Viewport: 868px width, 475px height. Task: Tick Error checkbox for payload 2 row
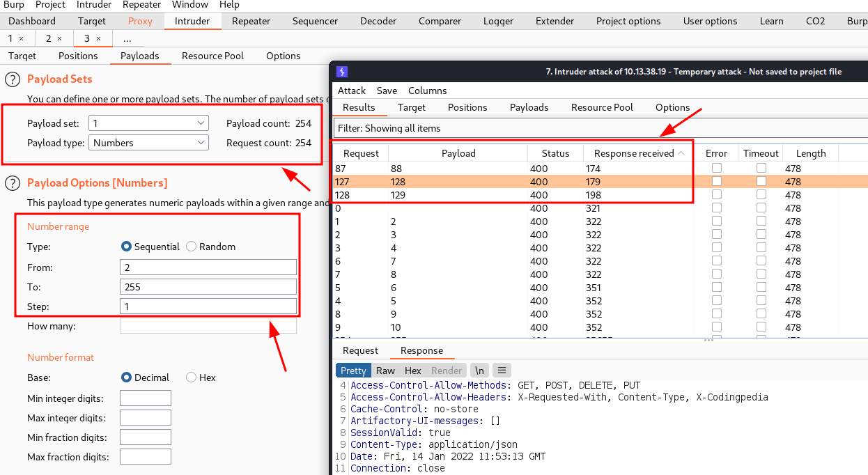[716, 221]
